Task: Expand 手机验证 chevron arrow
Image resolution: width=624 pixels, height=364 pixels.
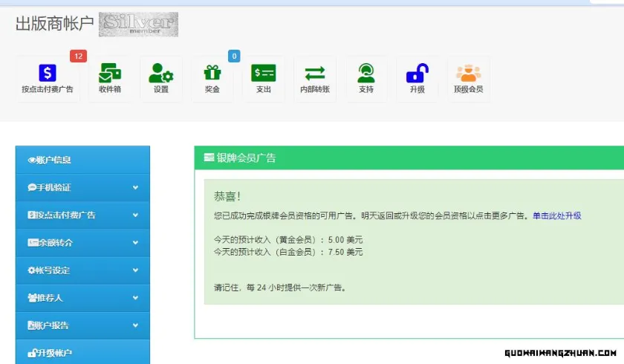Action: (135, 187)
